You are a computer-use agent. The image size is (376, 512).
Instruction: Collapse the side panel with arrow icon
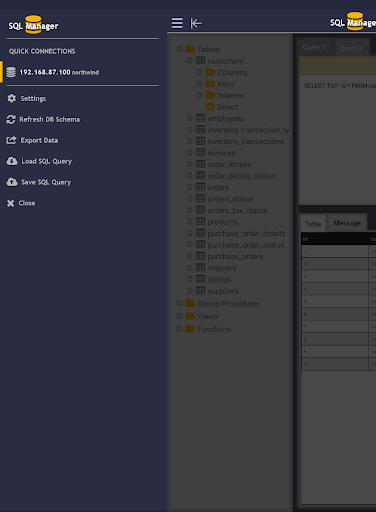tap(196, 23)
